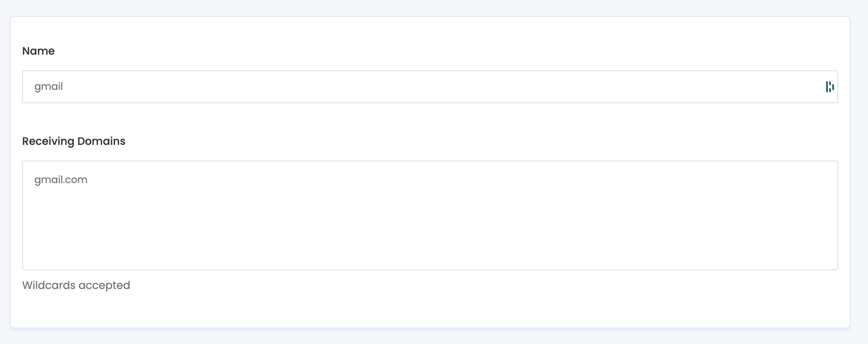
Task: Focus the Name input field
Action: click(x=420, y=87)
